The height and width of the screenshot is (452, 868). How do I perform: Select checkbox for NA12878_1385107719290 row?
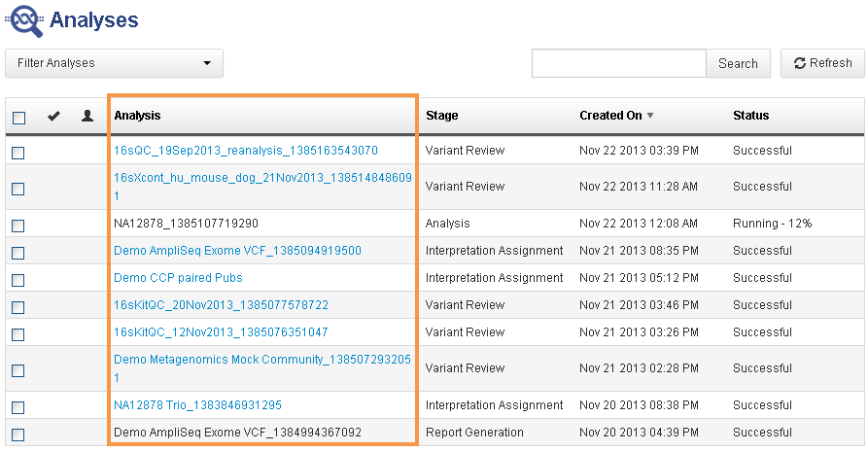tap(18, 226)
